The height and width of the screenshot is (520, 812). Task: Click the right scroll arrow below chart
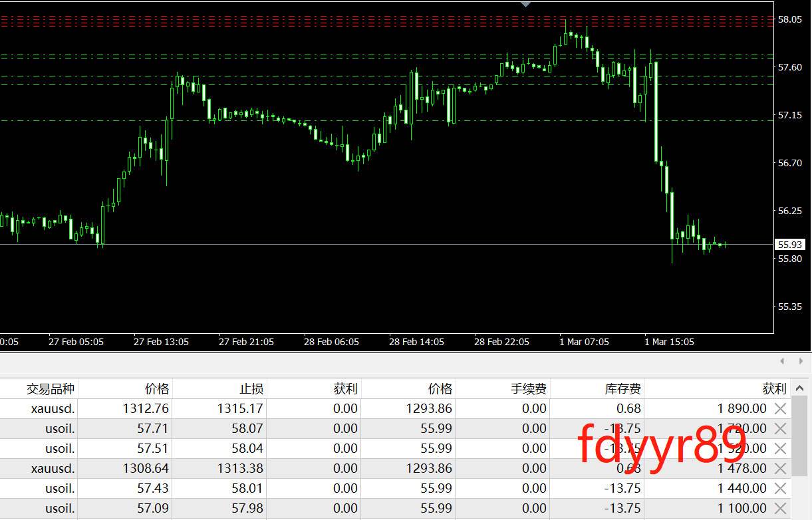[x=801, y=361]
